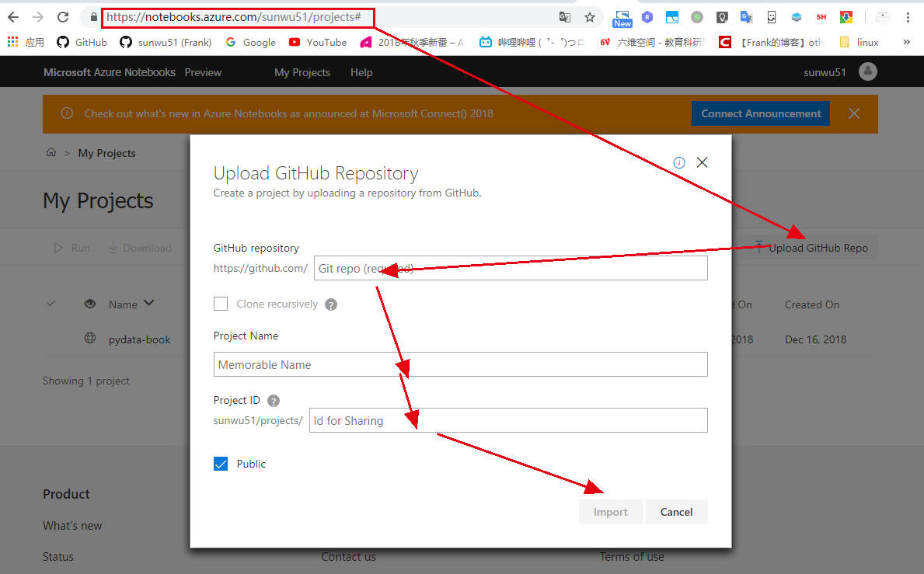This screenshot has height=574, width=924.
Task: Click the What's new footer link
Action: 72,526
